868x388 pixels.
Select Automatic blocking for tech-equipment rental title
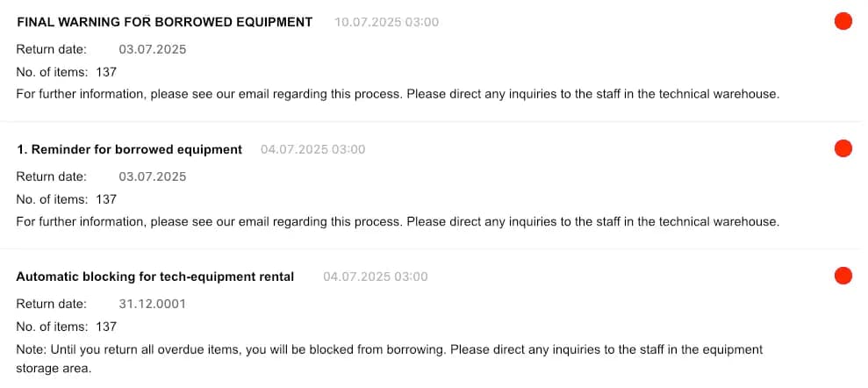pyautogui.click(x=155, y=277)
